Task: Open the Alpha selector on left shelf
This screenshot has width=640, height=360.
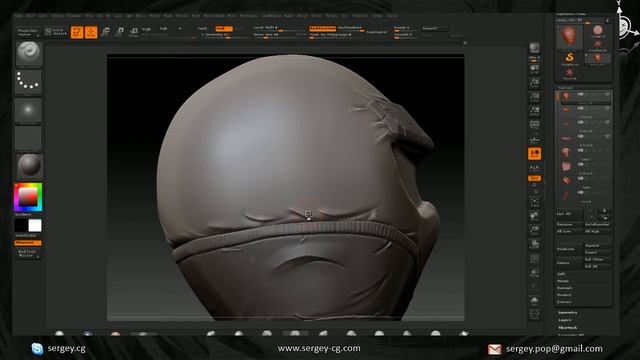Action: [28, 110]
